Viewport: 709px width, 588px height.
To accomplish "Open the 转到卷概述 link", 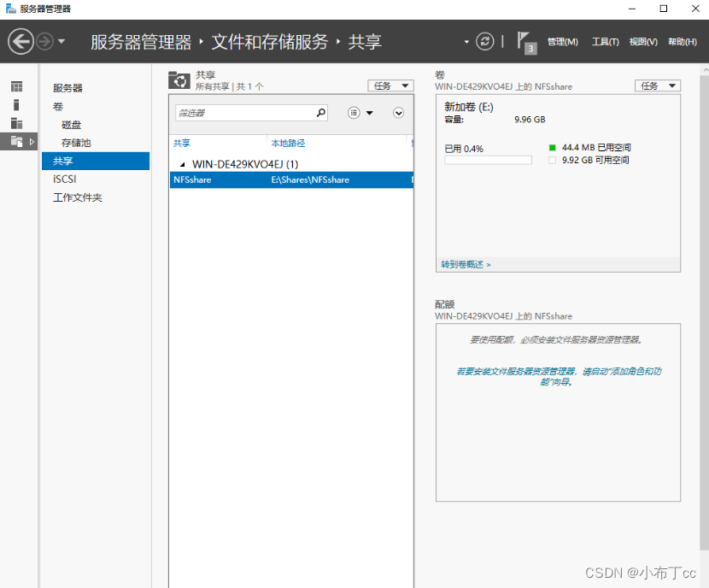I will [x=466, y=265].
